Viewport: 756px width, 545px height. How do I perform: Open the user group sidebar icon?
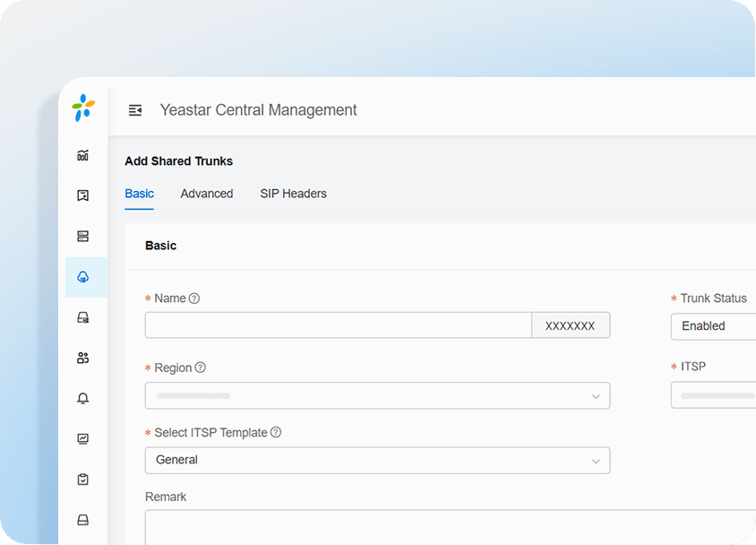coord(83,358)
